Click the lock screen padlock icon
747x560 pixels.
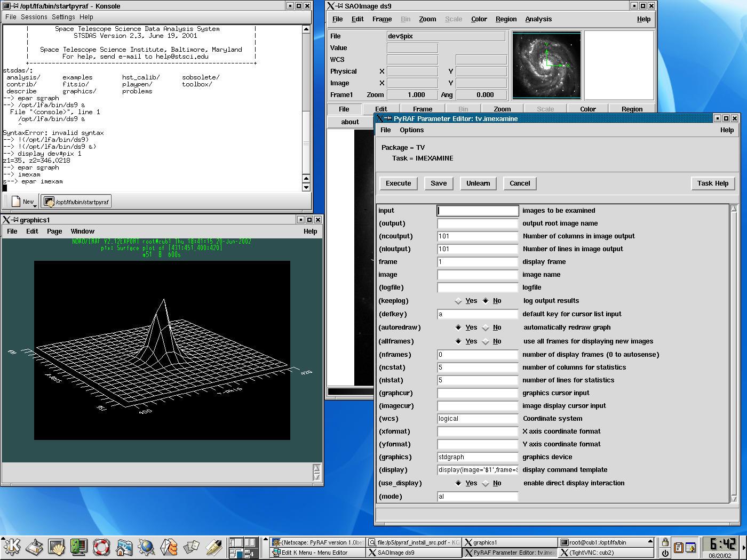[665, 542]
